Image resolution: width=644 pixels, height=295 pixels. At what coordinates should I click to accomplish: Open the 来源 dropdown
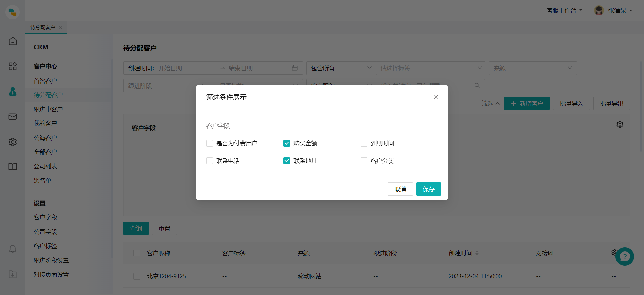point(533,68)
